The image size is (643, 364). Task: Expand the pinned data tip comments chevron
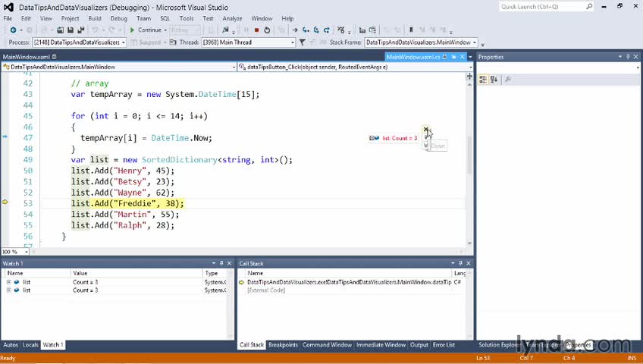tap(425, 146)
